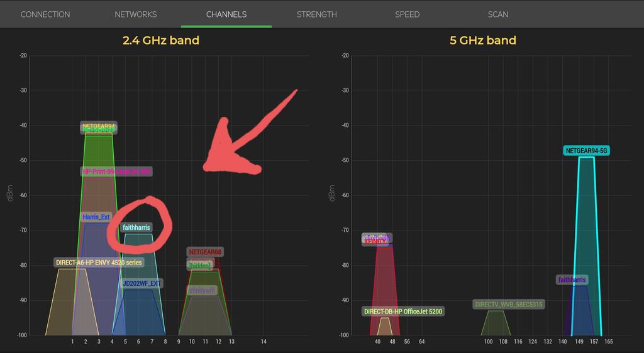This screenshot has width=644, height=353.
Task: Select the red XFINITY label in 5 GHz chart
Action: [375, 241]
